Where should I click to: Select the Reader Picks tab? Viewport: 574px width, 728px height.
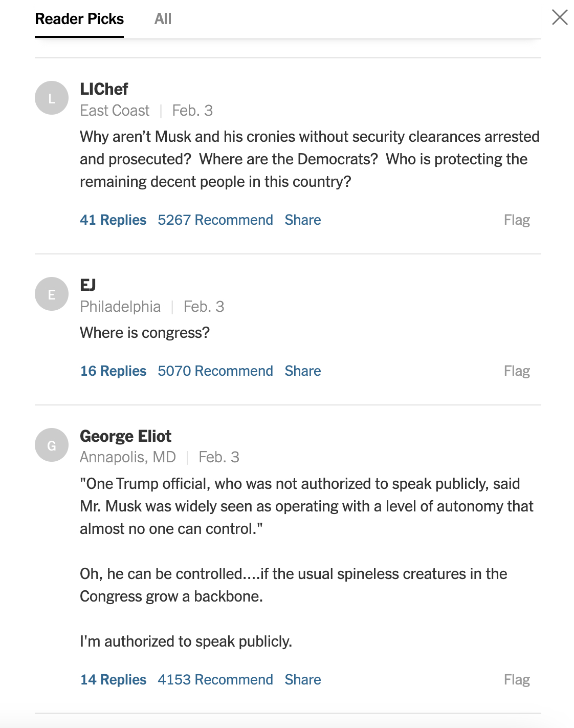click(79, 19)
